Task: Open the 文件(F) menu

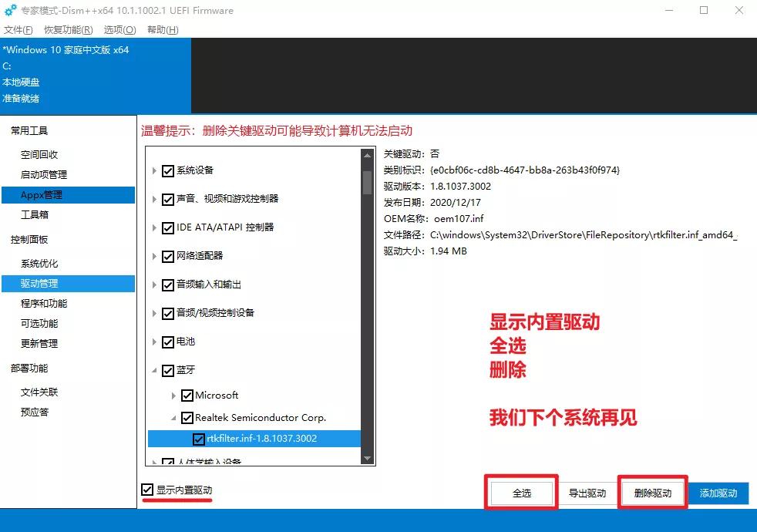Action: (x=18, y=29)
